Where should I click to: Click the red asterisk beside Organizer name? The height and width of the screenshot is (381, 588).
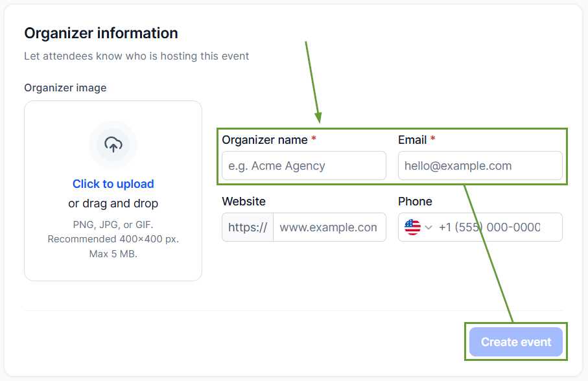314,139
